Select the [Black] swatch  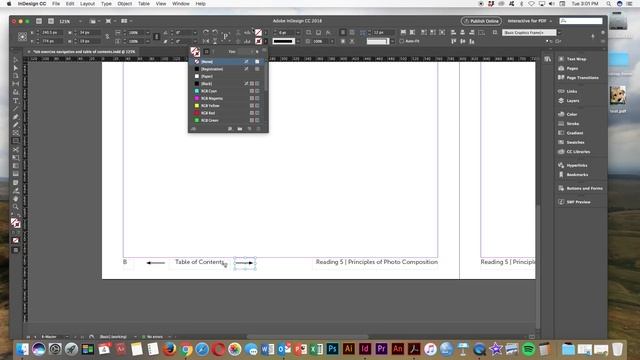(228, 84)
